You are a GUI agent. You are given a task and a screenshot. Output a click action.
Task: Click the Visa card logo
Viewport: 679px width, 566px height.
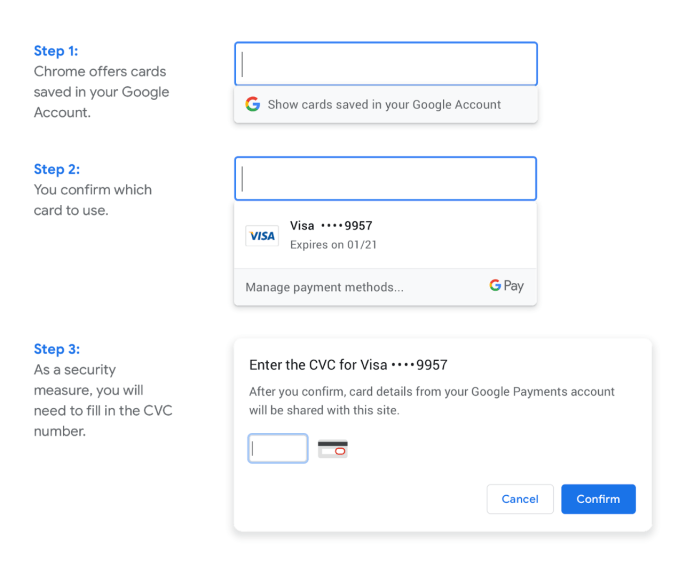[262, 236]
